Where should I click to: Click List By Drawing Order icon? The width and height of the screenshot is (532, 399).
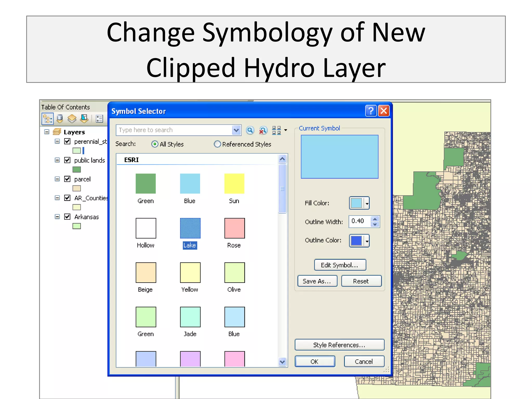[x=48, y=119]
